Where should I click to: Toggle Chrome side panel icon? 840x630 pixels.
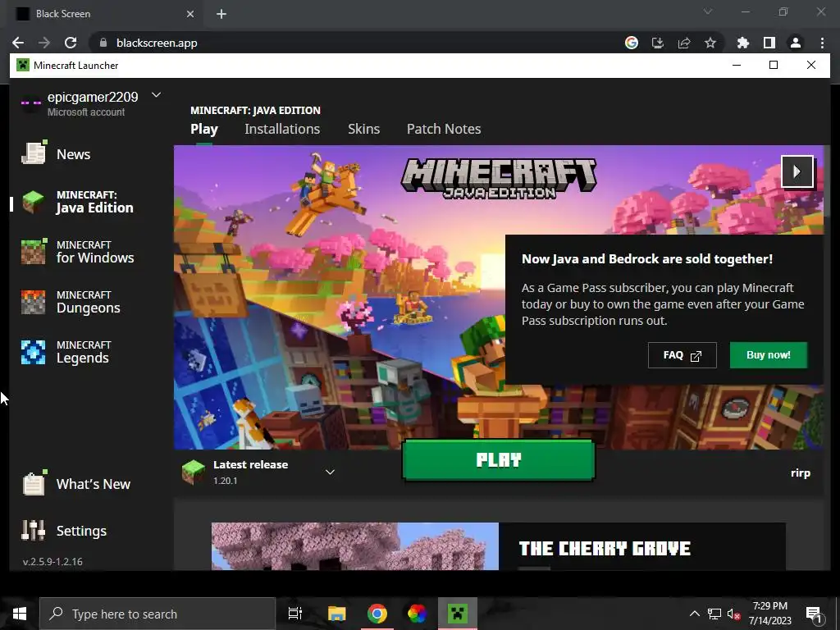(769, 43)
